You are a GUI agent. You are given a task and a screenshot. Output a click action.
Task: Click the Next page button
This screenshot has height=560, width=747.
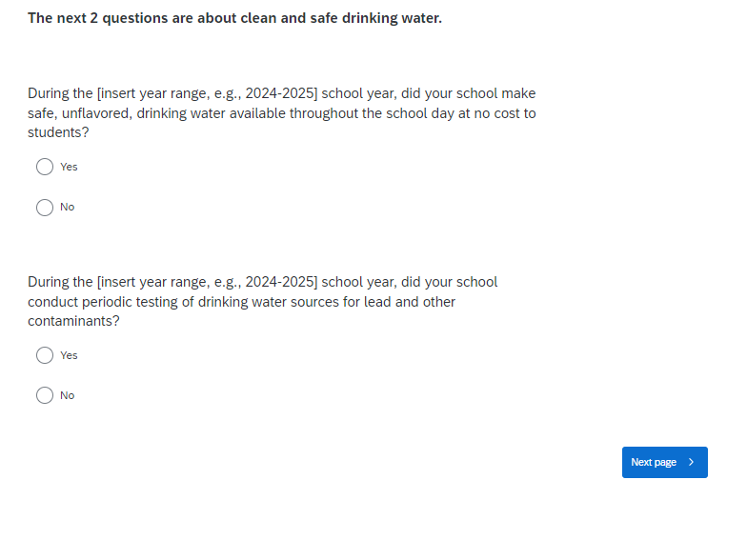[664, 462]
